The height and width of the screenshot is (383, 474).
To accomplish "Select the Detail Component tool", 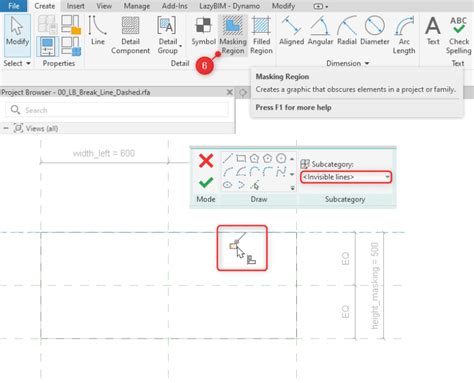I will pyautogui.click(x=130, y=35).
